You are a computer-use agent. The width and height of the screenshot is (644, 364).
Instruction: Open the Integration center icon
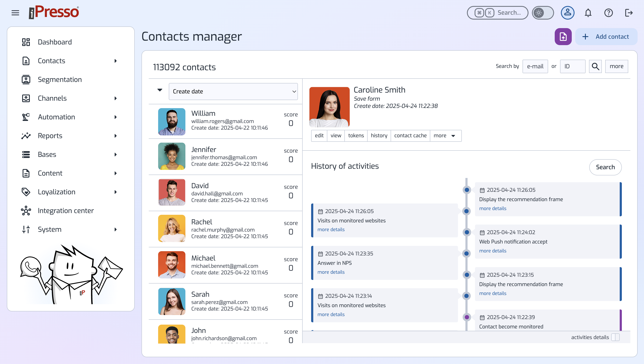tap(26, 211)
